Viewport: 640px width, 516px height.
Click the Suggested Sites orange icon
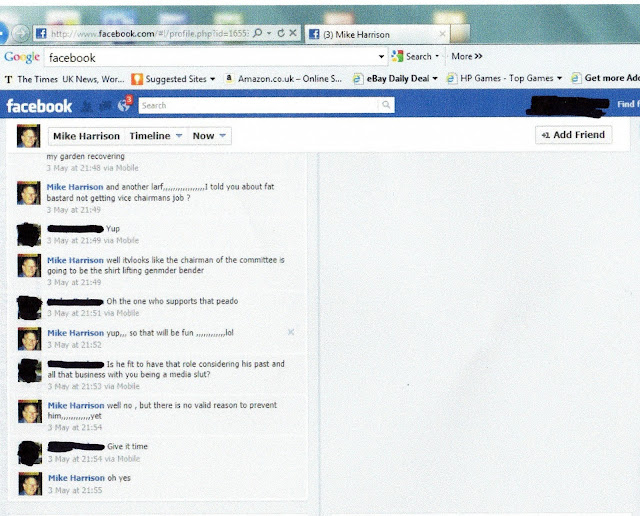point(137,79)
